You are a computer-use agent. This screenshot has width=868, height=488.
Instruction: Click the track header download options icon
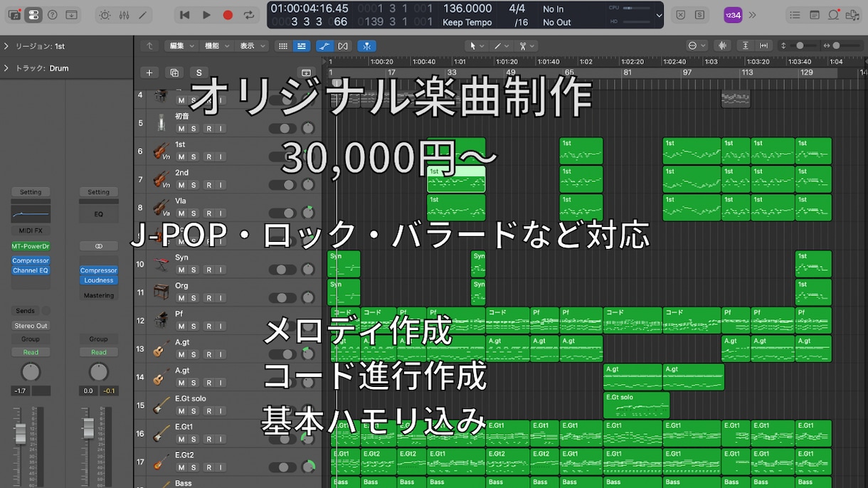[306, 73]
